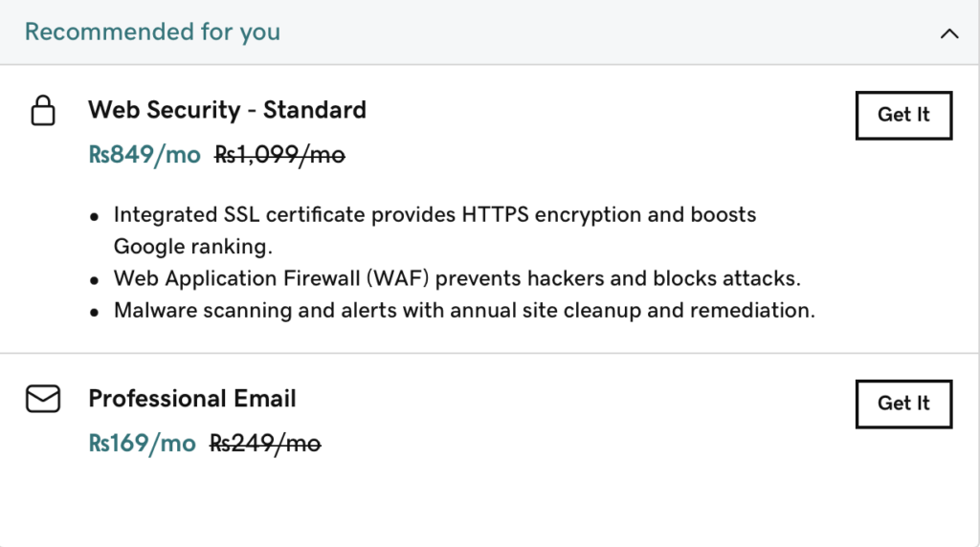Collapse the Recommended for you section chevron
980x547 pixels.
pos(949,33)
